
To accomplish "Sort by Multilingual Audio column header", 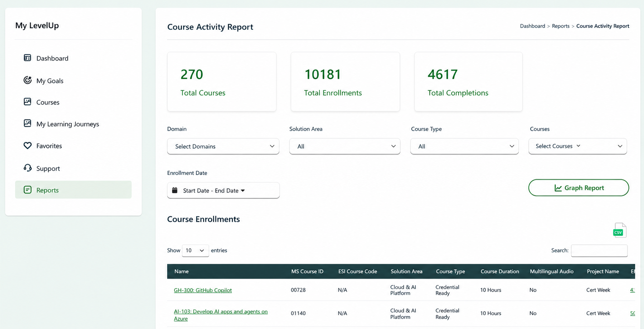I will (551, 271).
